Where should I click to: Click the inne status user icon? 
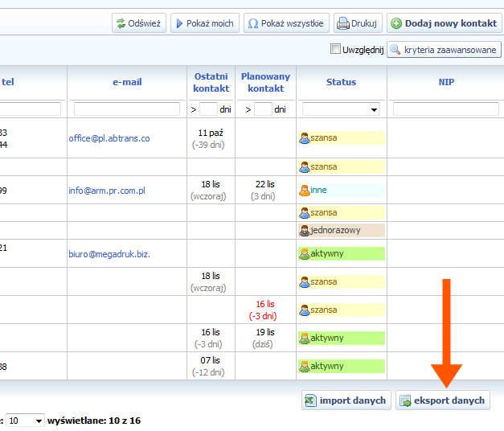click(x=305, y=191)
